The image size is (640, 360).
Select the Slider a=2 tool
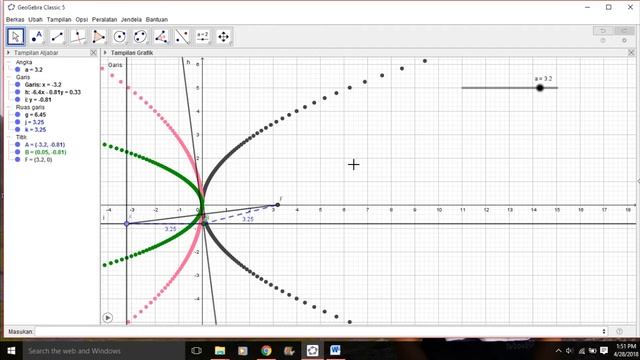[203, 37]
